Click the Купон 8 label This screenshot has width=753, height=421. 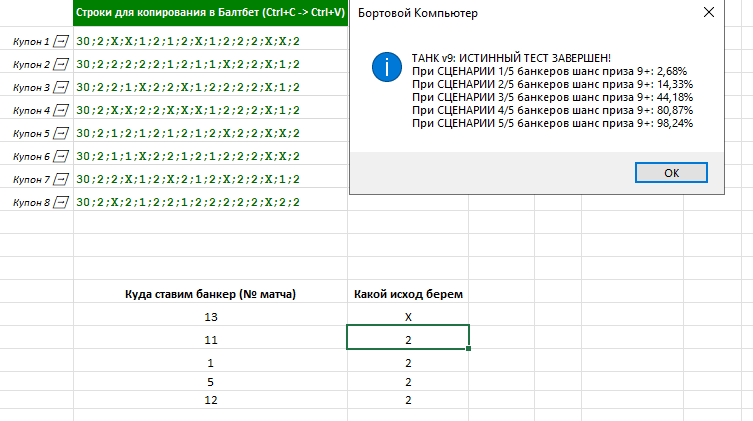tap(31, 203)
